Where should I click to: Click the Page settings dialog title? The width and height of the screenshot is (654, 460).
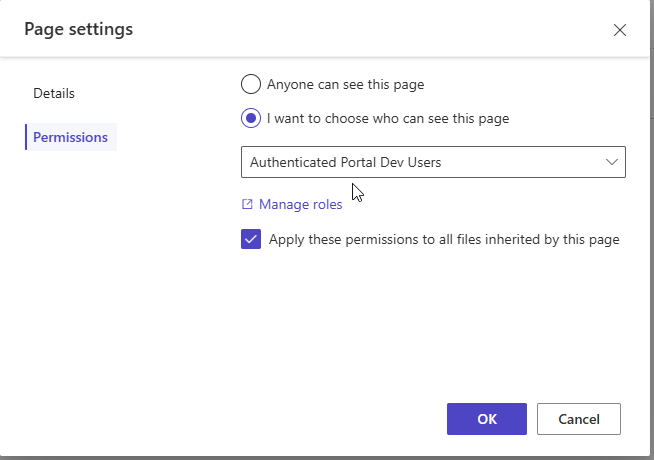click(79, 29)
